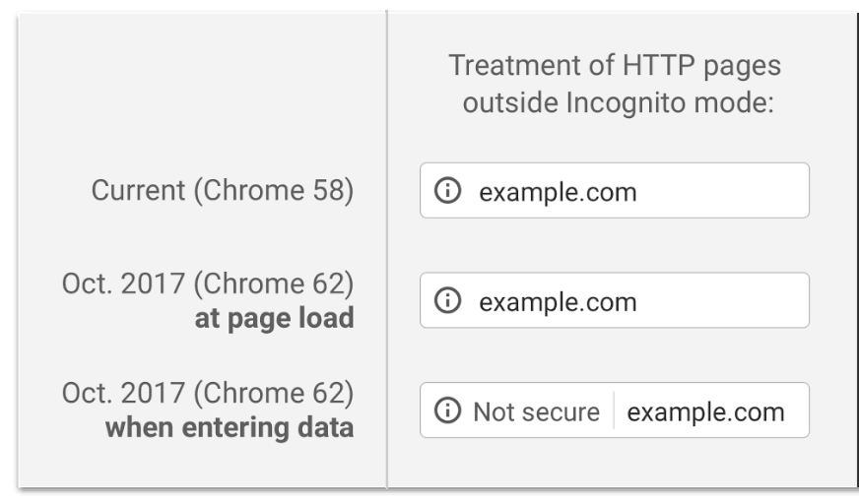The width and height of the screenshot is (859, 504).
Task: Select the Not secure warning label
Action: point(536,411)
